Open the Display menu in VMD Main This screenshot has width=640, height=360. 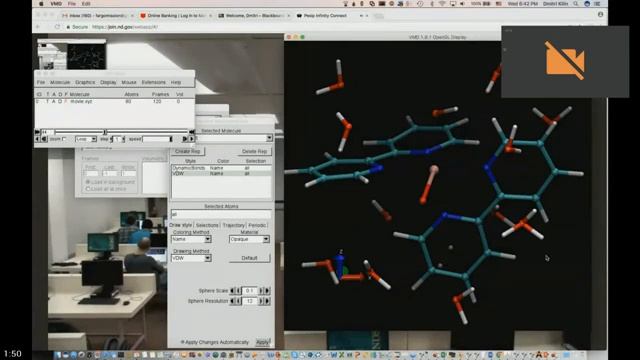(108, 82)
